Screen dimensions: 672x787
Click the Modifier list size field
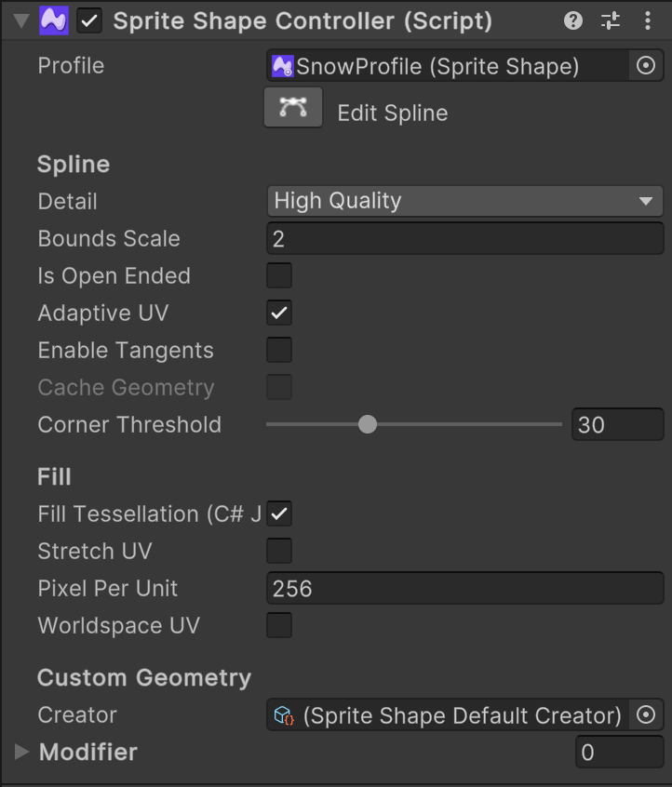point(618,752)
